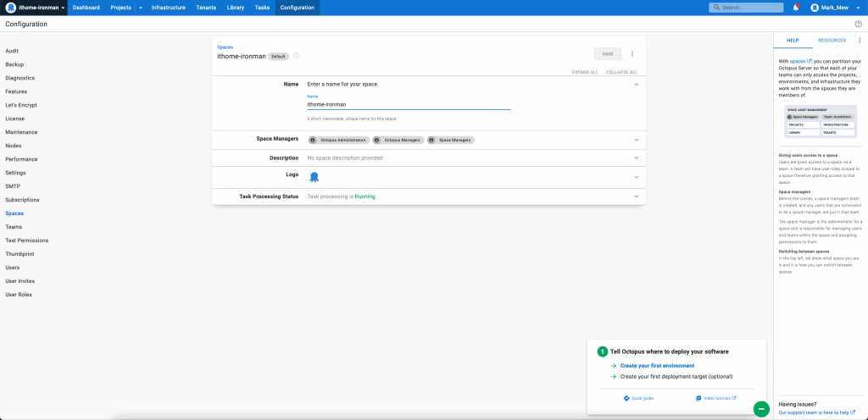Viewport: 868px width, 420px height.
Task: Select Spaces in the sidebar
Action: point(14,213)
